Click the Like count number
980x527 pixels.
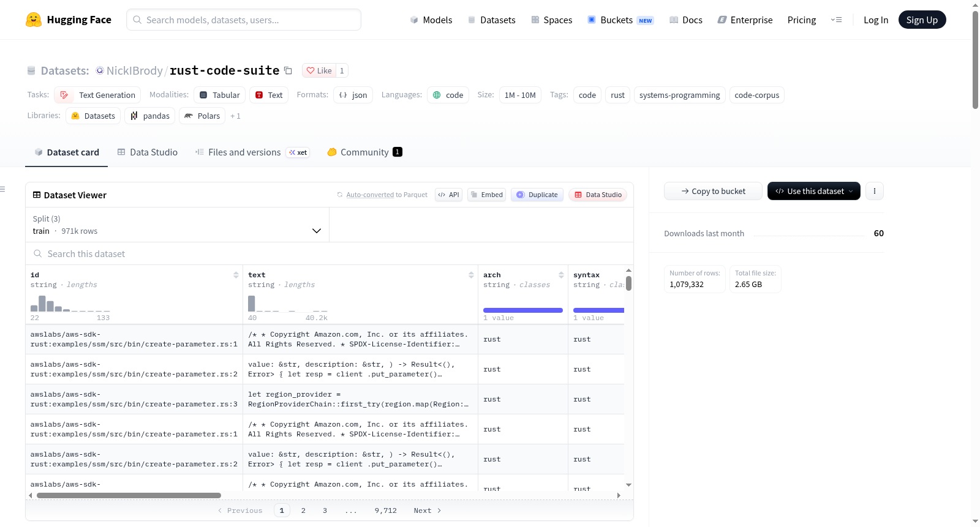[x=342, y=70]
